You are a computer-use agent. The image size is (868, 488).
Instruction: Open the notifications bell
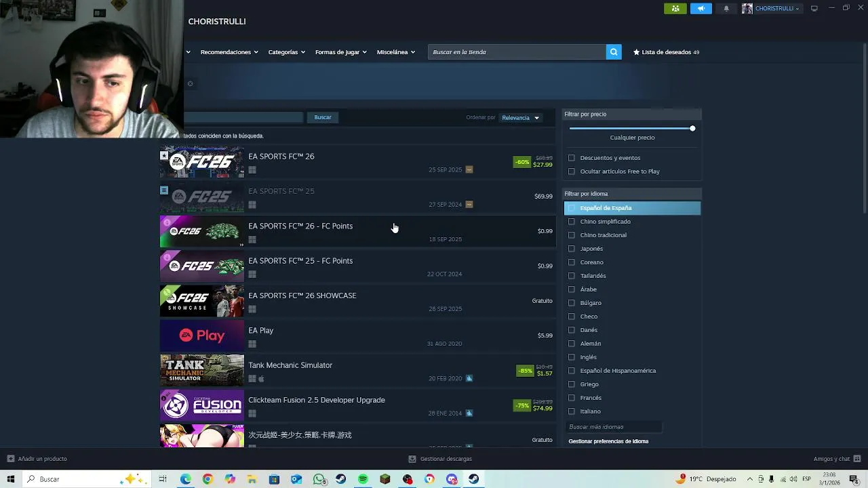coord(726,9)
